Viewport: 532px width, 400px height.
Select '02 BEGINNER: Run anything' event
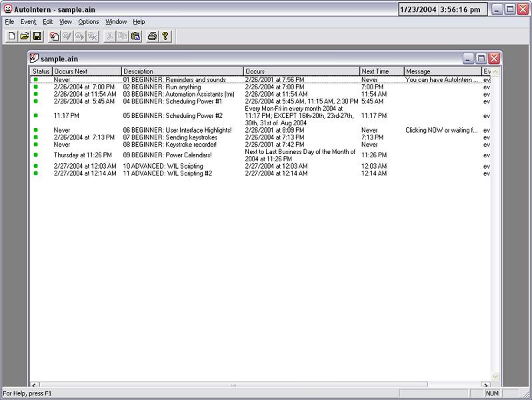coord(162,87)
